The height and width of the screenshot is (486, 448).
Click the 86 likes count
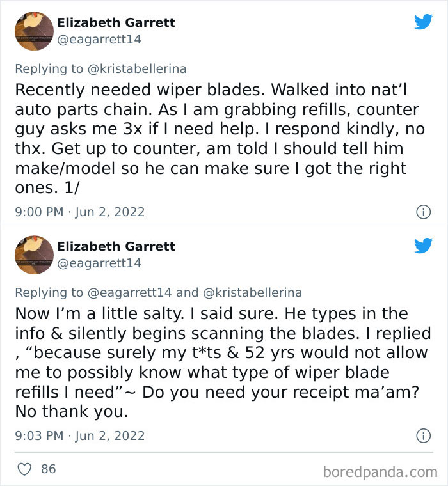[48, 469]
